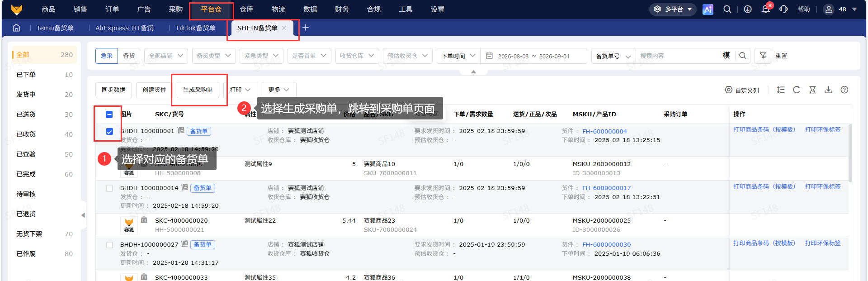Filter by 已下单 status in sidebar
Screen dimensions: 868x281
44,75
